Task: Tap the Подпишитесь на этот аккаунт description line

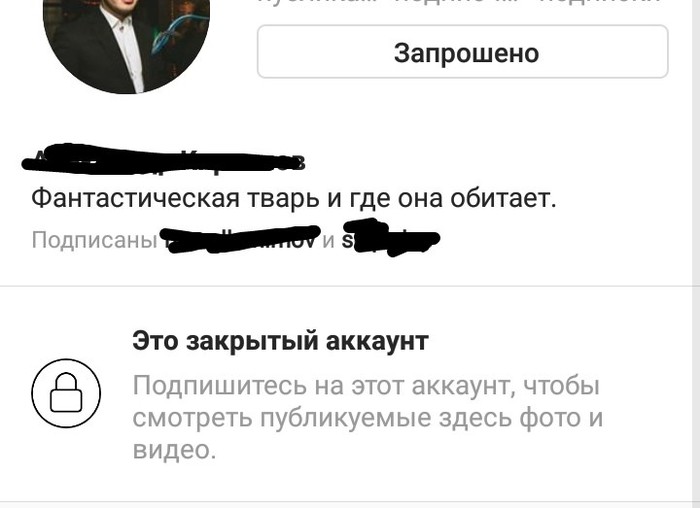Action: pyautogui.click(x=366, y=386)
